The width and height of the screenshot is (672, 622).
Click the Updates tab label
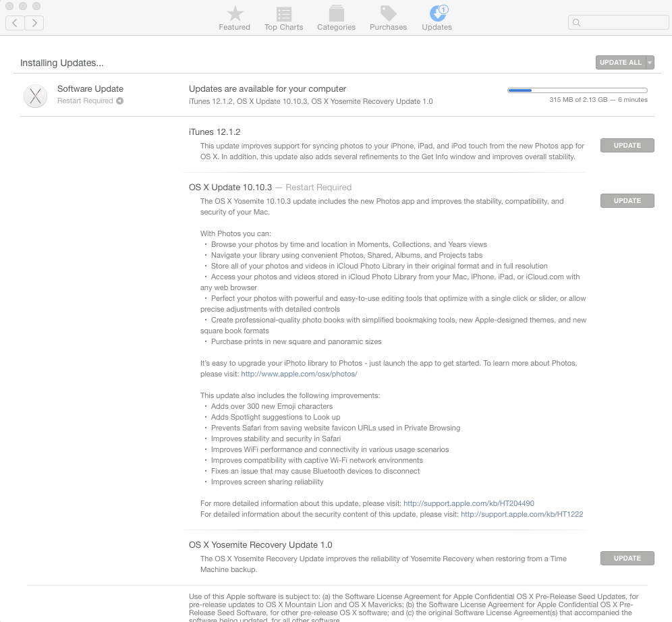pos(437,27)
